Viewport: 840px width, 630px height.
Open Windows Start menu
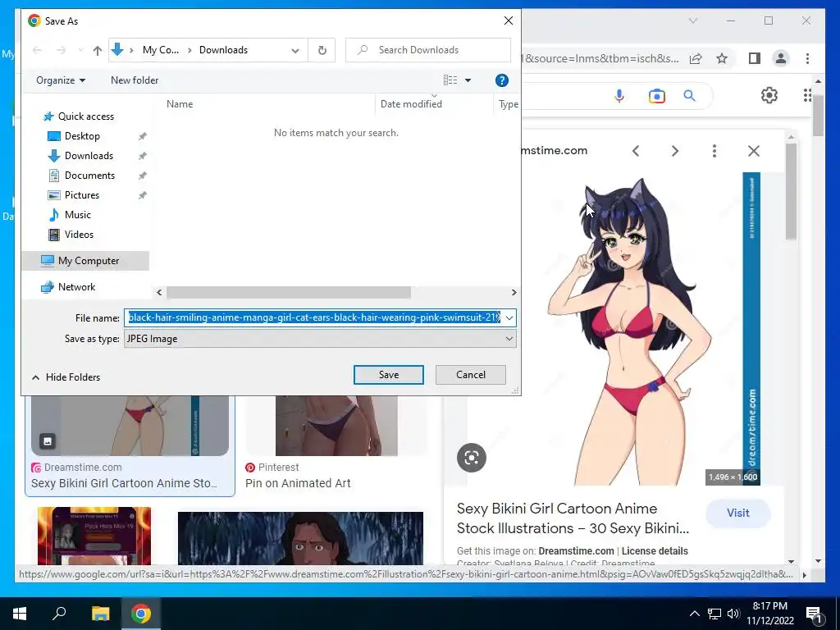(20, 614)
